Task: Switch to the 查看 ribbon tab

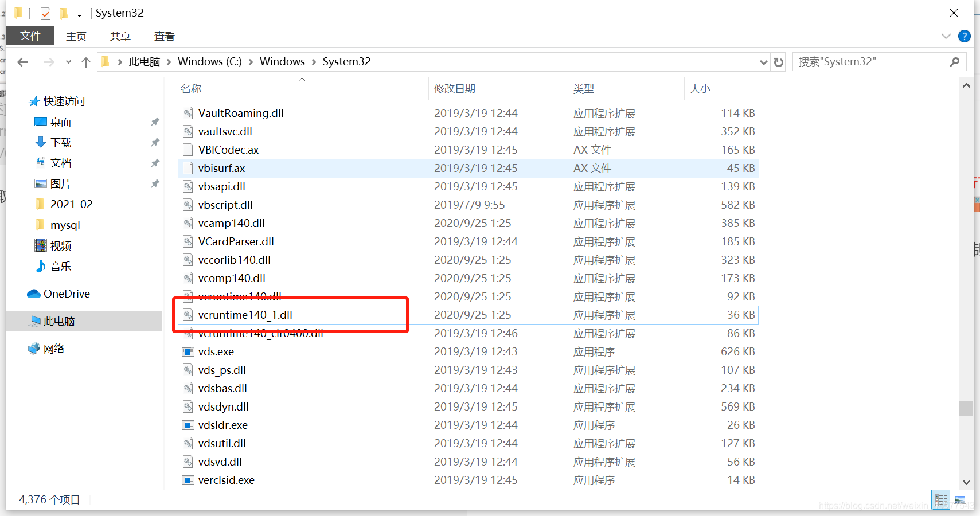Action: 165,36
